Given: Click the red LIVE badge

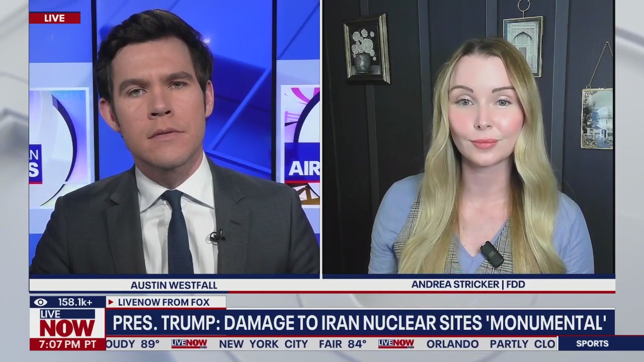Looking at the screenshot, I should click(x=54, y=18).
